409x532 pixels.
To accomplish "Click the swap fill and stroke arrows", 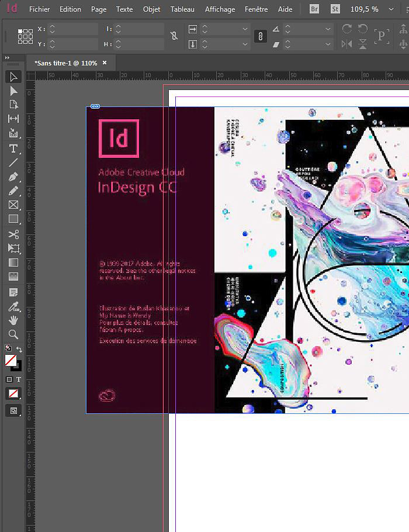I will click(x=19, y=348).
